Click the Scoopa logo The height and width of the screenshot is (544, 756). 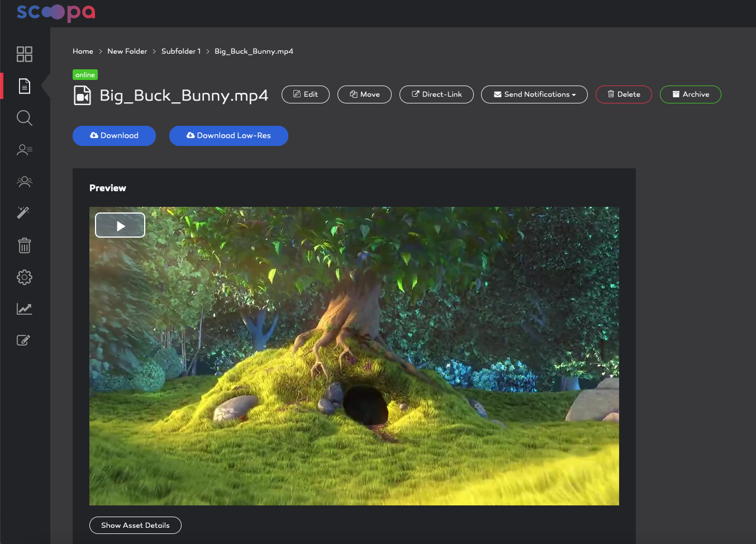[56, 12]
